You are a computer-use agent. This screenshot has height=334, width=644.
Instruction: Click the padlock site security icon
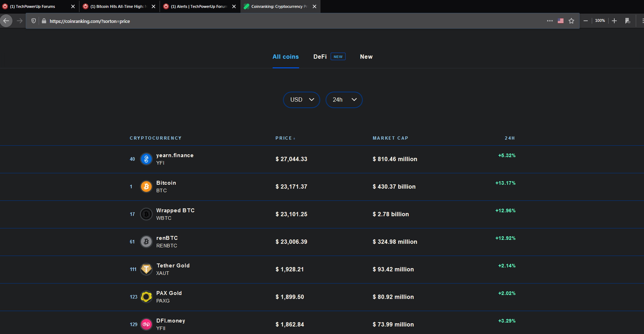[44, 21]
